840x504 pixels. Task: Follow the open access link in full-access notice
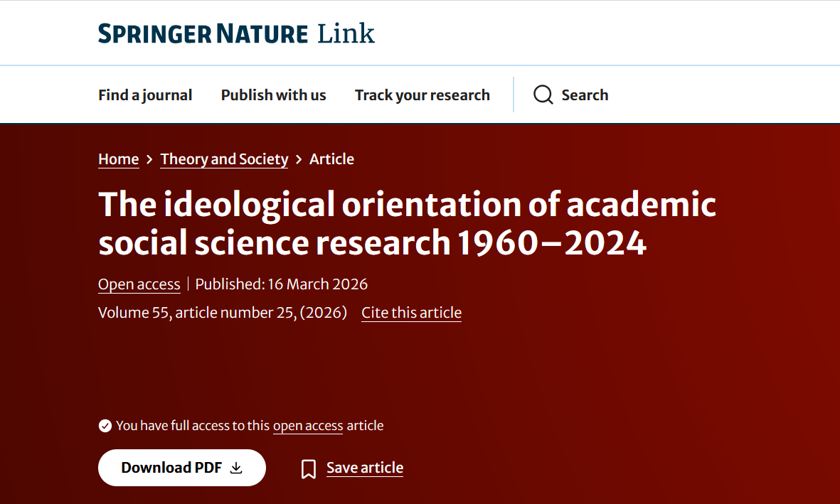308,426
